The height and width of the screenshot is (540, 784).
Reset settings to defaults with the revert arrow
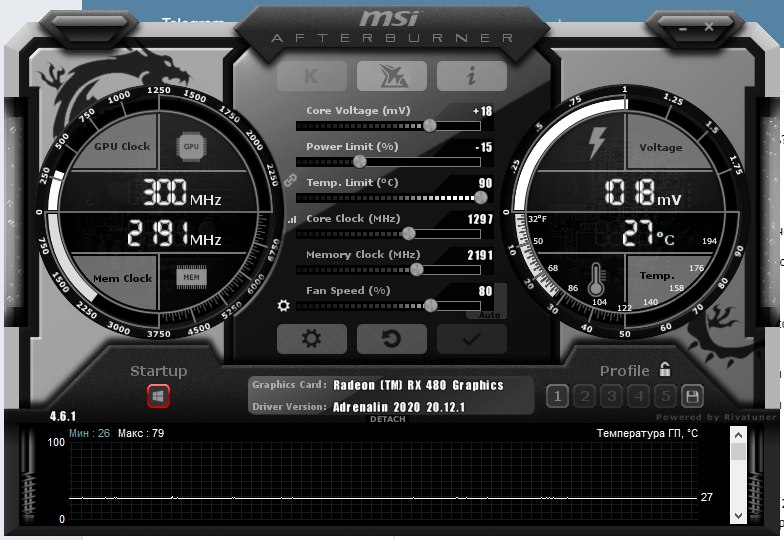[x=392, y=339]
